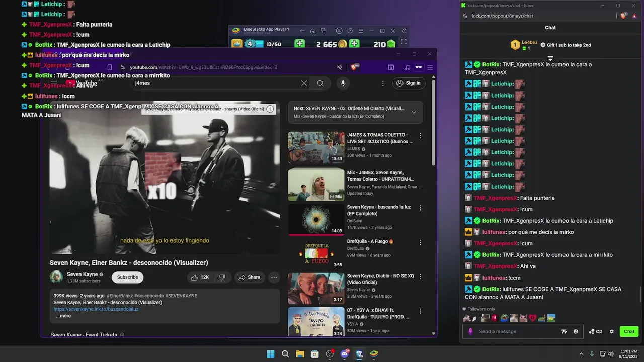
Task: Clear the YouTube search text
Action: click(304, 83)
